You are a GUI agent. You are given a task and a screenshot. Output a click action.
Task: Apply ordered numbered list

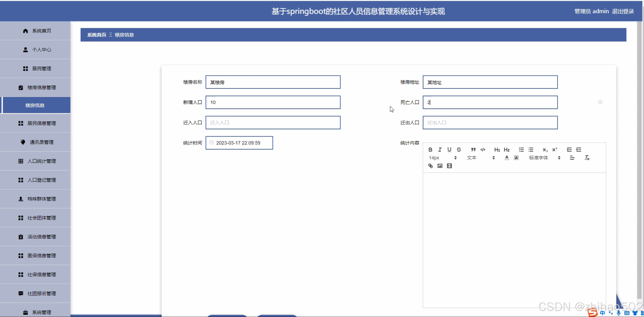click(x=521, y=150)
